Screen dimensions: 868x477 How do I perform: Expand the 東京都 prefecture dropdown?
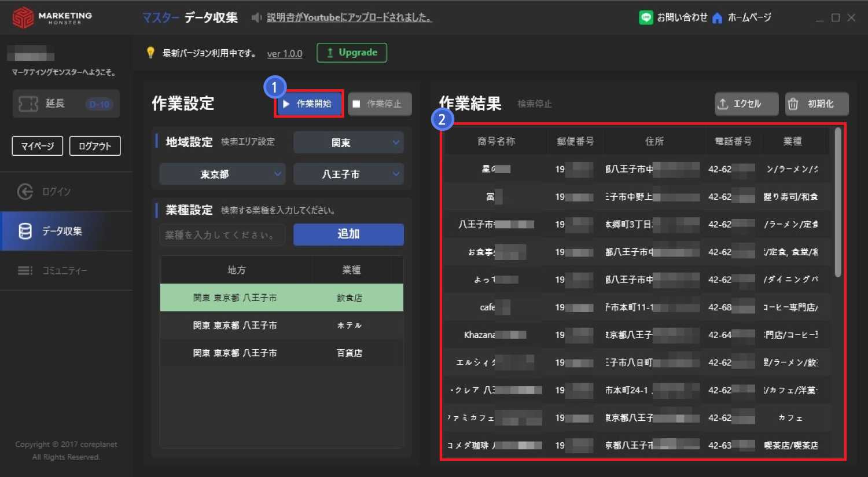tap(222, 174)
